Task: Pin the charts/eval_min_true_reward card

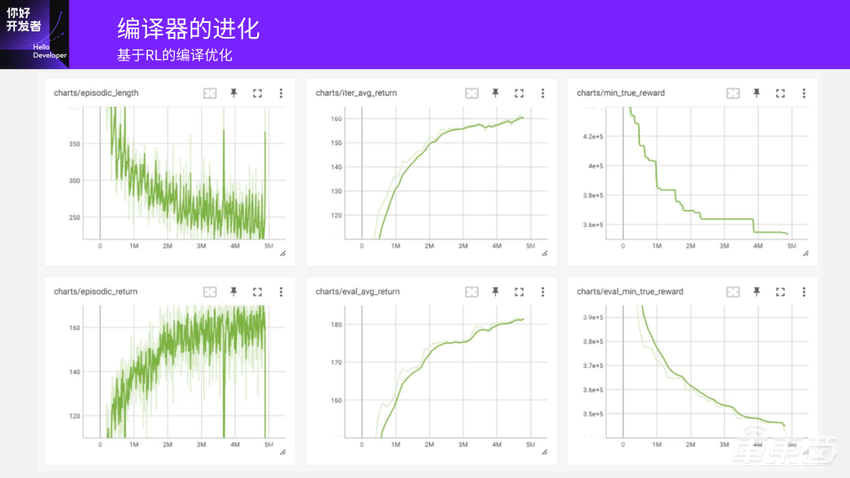Action: coord(757,292)
